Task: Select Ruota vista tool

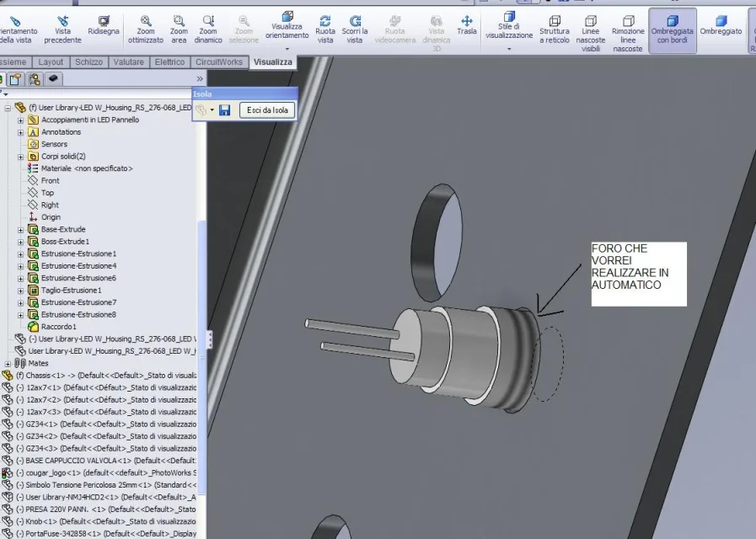Action: pos(325,29)
